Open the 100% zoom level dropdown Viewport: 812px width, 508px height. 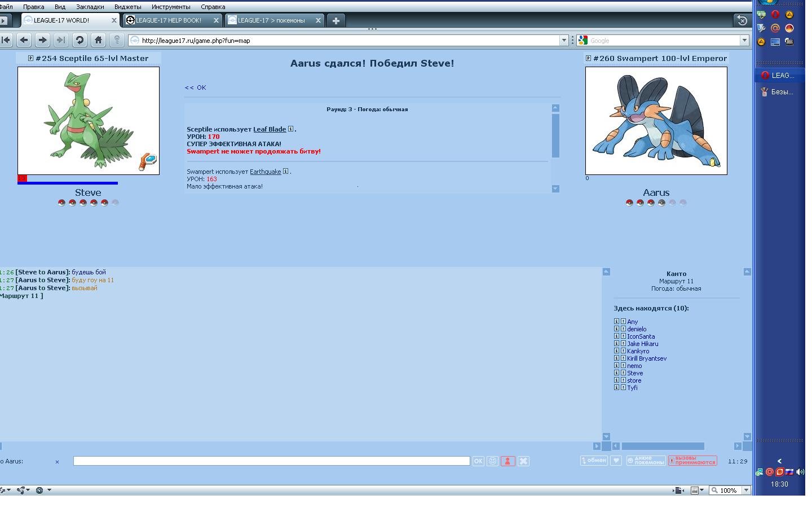(746, 490)
